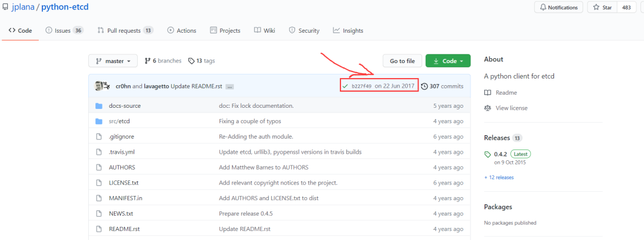Screen dimensions: 644x240
Task: Open the MANIFEST.in file
Action: click(126, 198)
